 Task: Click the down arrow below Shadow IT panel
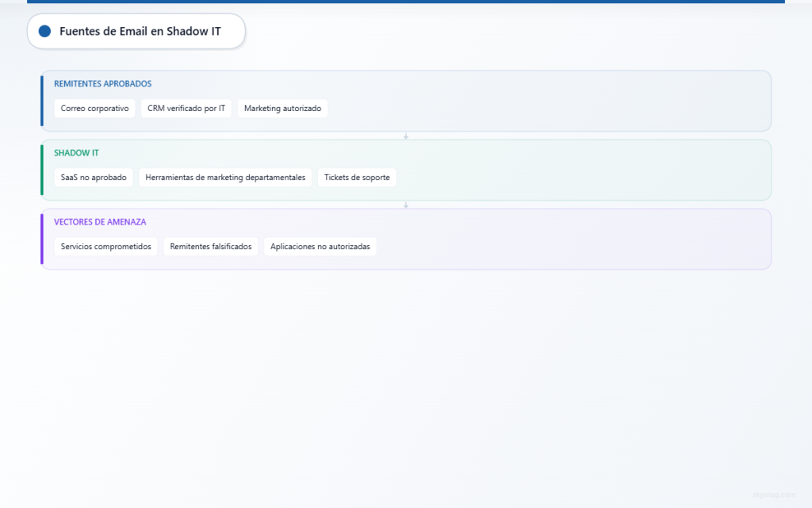click(406, 206)
